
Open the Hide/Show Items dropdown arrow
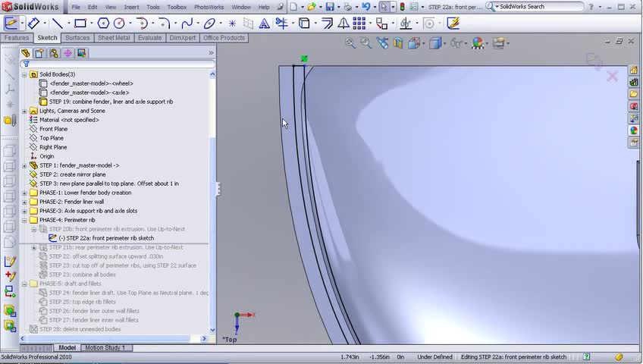(466, 43)
